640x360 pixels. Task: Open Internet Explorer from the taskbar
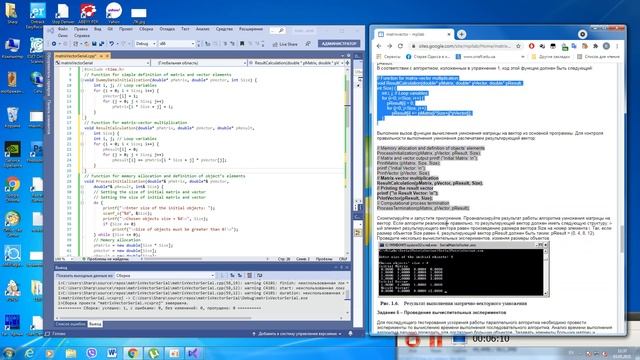tap(29, 353)
